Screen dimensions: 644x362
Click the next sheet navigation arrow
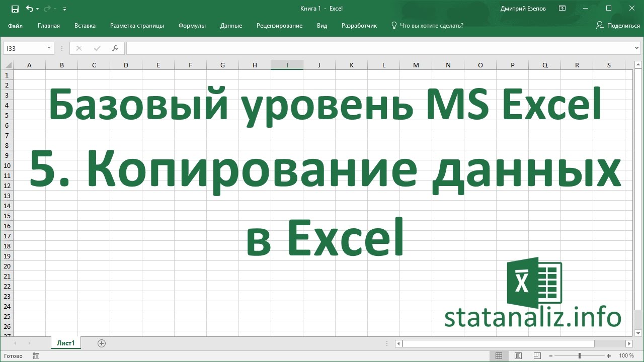coord(29,343)
